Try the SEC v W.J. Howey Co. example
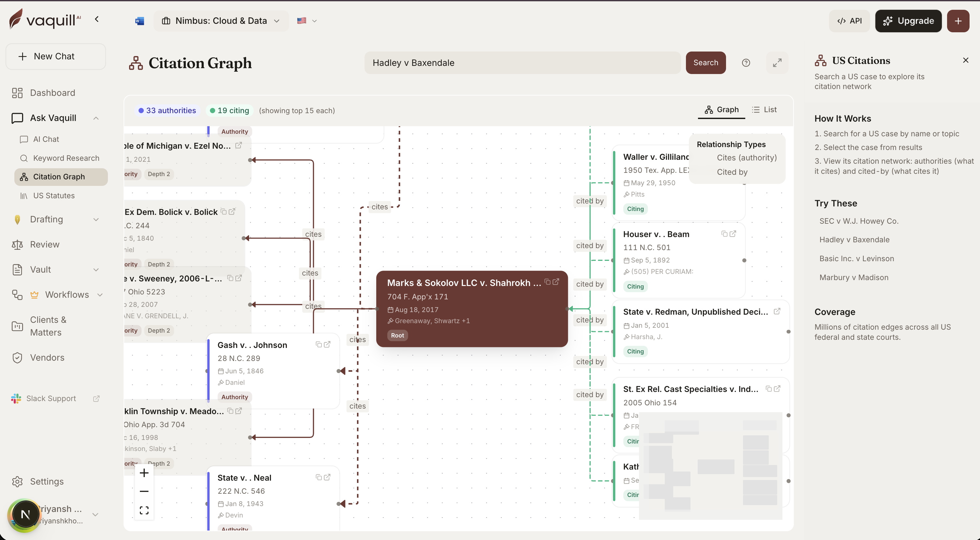This screenshot has height=540, width=980. (859, 221)
